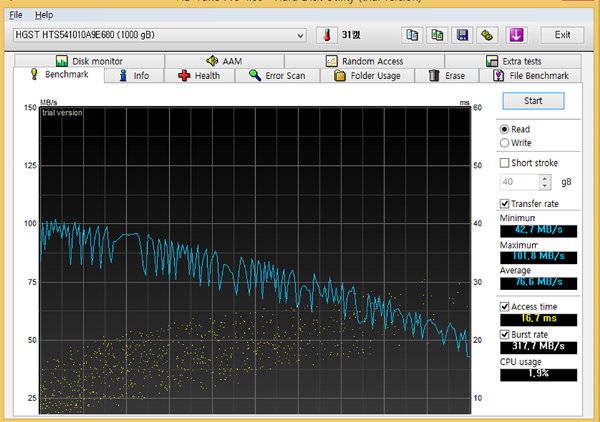Decrease short stroke size with down arrow
This screenshot has width=600, height=422.
click(x=545, y=186)
